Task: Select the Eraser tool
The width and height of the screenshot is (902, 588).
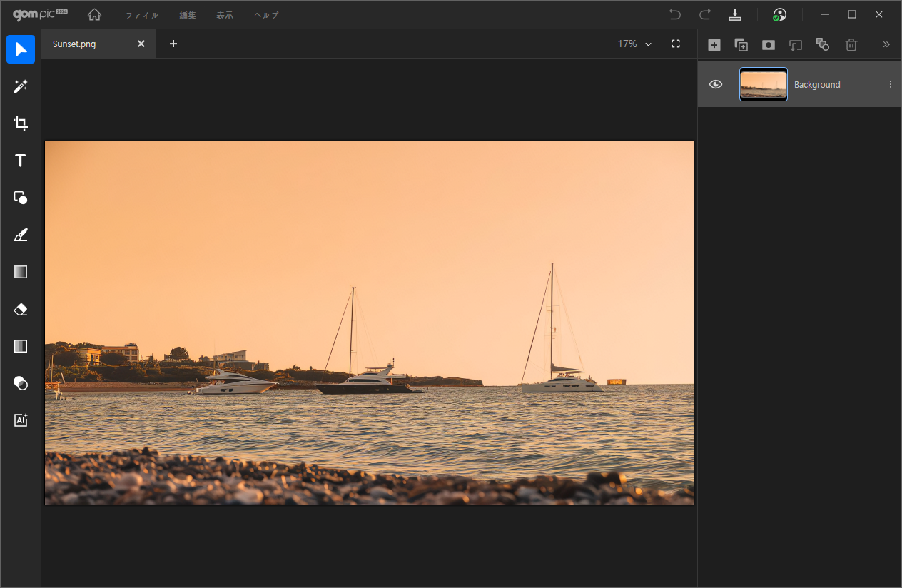Action: point(21,309)
